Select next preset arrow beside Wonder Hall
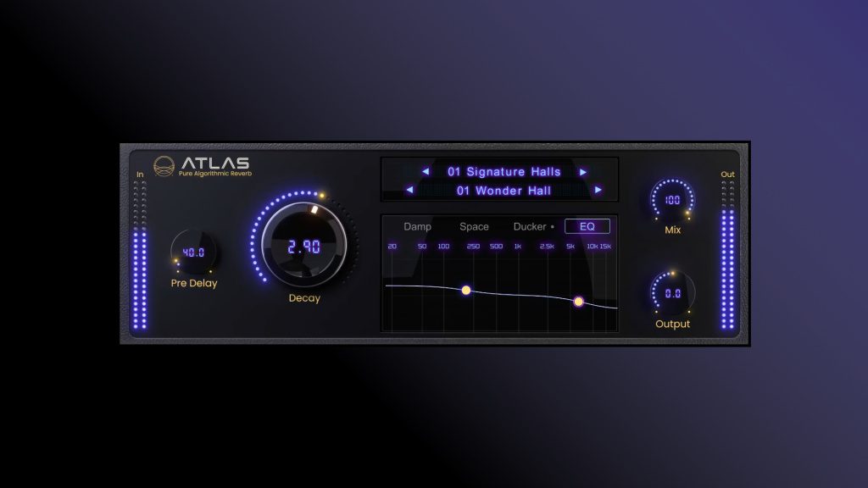 tap(598, 190)
